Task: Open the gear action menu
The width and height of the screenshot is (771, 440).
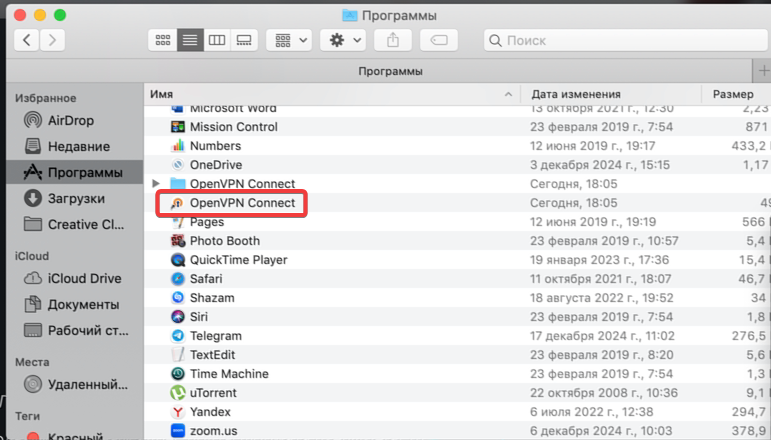Action: click(x=343, y=40)
